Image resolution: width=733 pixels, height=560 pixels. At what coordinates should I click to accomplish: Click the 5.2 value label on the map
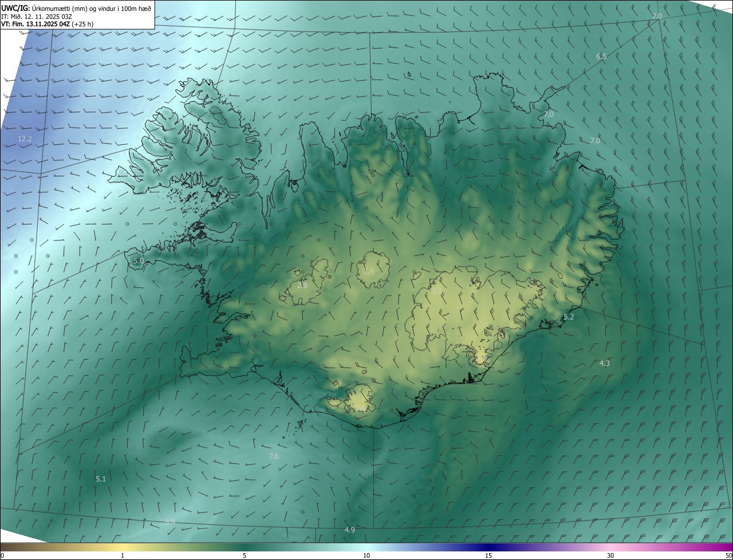click(x=569, y=317)
